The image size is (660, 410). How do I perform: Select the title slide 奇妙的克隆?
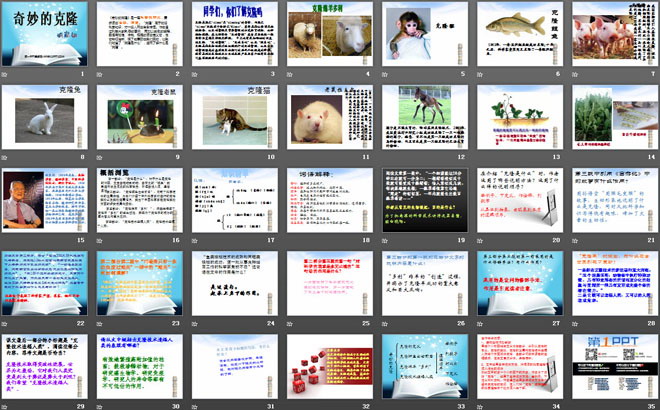tap(45, 34)
